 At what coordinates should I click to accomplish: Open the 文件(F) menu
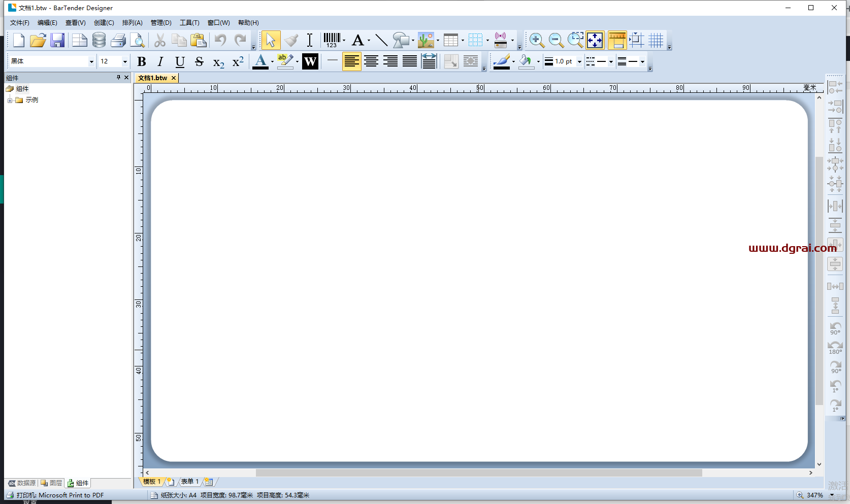click(x=20, y=23)
